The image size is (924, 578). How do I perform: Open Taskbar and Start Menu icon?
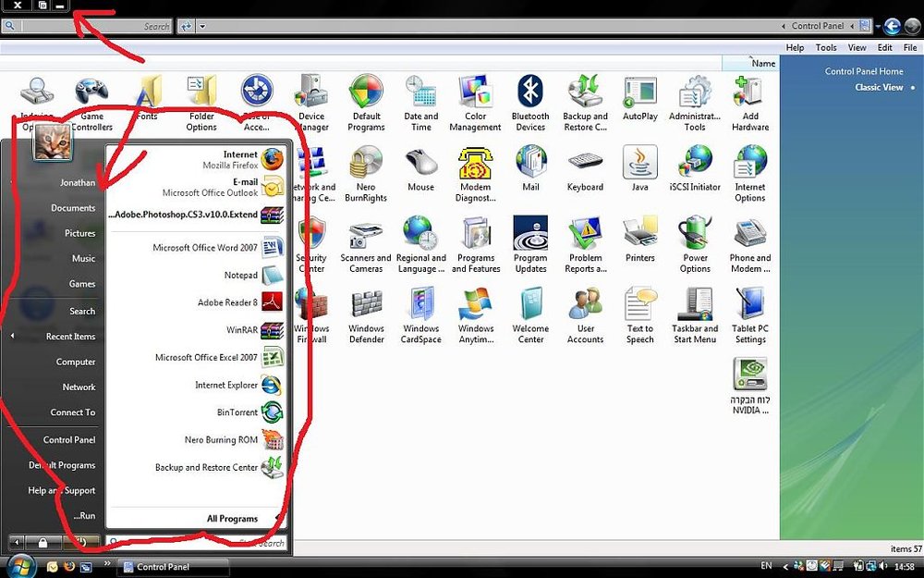695,315
